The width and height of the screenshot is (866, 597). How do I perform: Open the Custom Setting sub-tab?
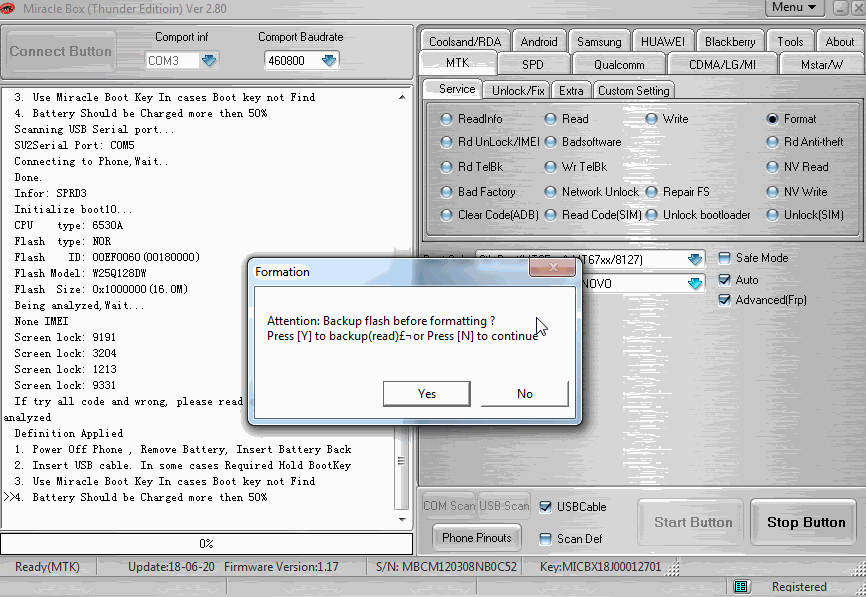(634, 91)
